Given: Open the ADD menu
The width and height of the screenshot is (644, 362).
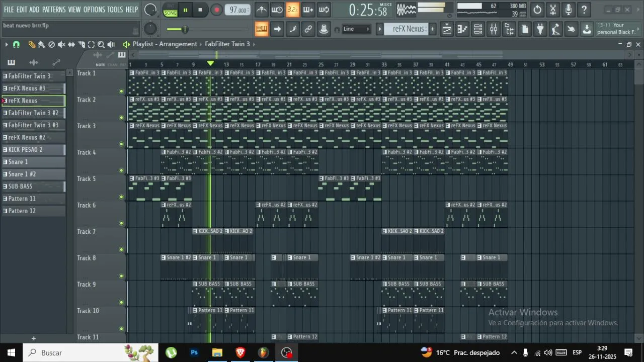Looking at the screenshot, I should pyautogui.click(x=34, y=10).
